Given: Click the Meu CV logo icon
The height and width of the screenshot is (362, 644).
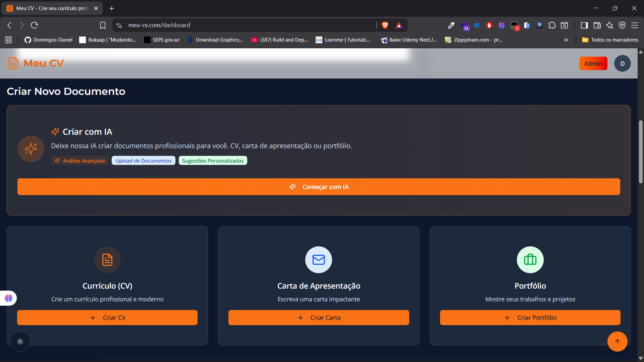Looking at the screenshot, I should tap(13, 63).
